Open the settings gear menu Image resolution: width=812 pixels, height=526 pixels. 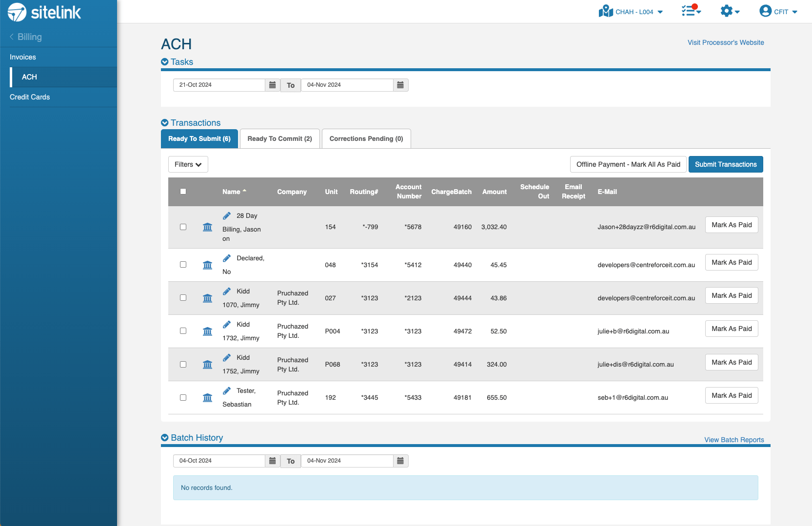[729, 11]
